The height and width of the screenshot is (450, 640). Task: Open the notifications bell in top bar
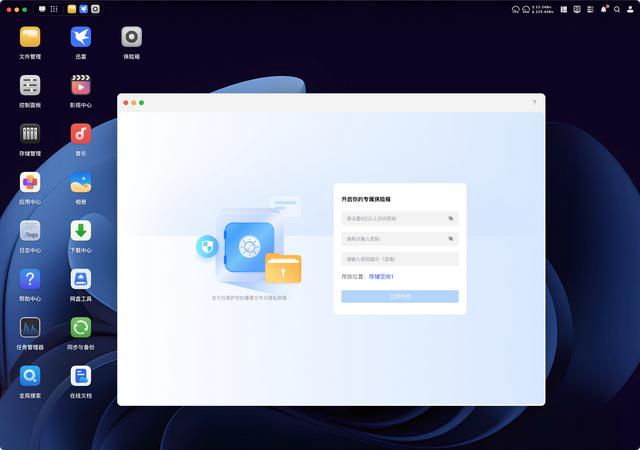pos(604,9)
